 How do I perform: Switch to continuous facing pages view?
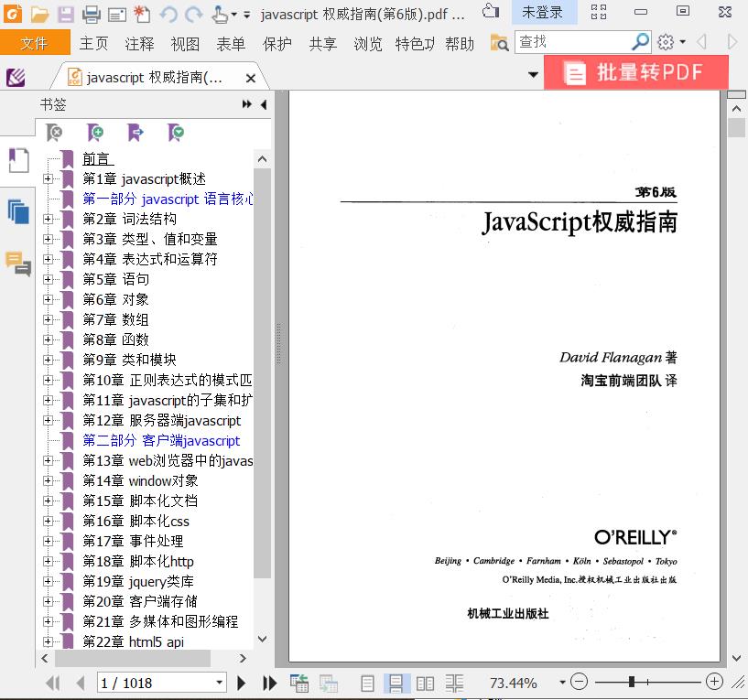(454, 684)
